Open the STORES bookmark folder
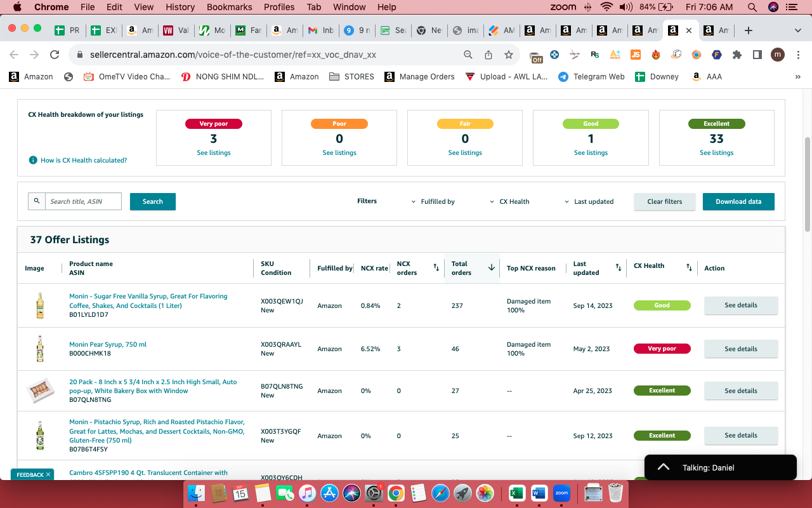 [x=352, y=77]
